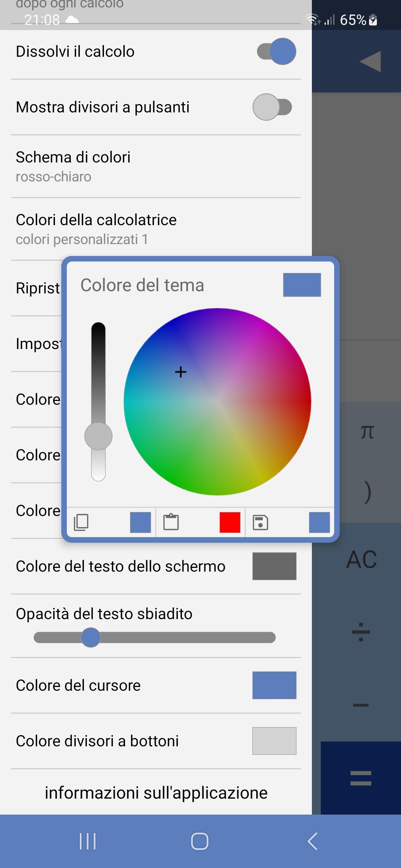Tap the copy color icon
Image resolution: width=401 pixels, height=868 pixels.
coord(81,522)
